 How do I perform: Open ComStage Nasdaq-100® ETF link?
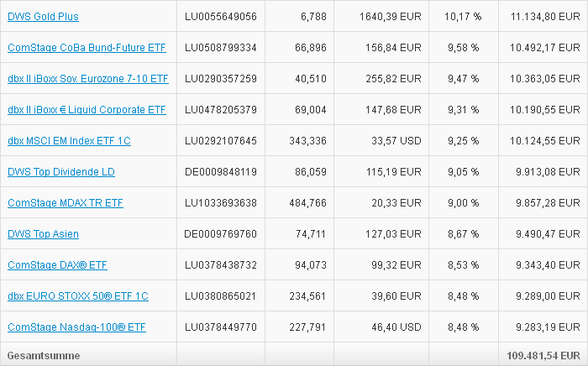click(x=77, y=327)
